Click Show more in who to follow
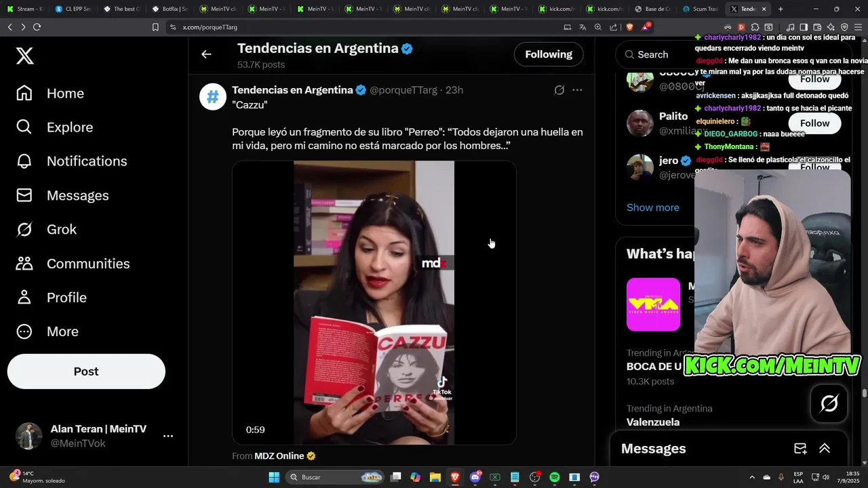The width and height of the screenshot is (868, 488). 653,207
